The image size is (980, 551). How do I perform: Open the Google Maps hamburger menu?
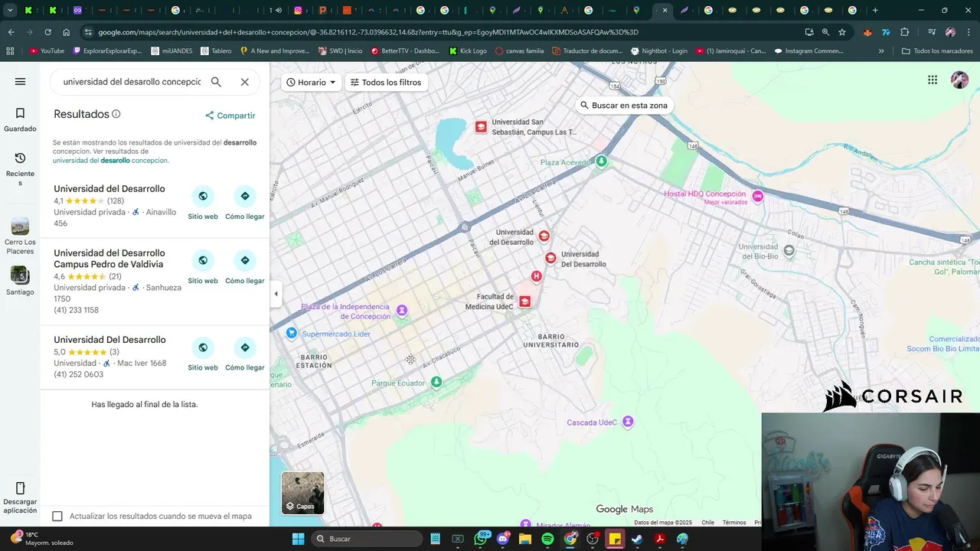20,82
